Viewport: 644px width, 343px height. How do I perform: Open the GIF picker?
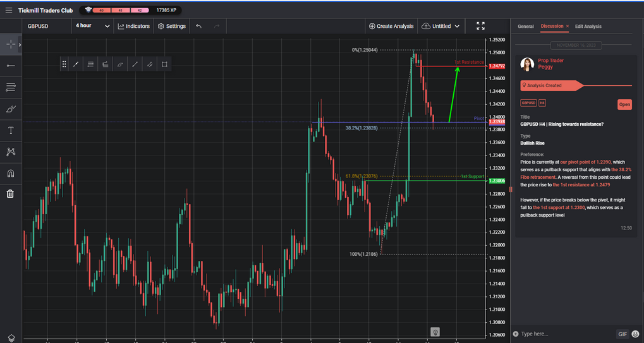coord(623,334)
